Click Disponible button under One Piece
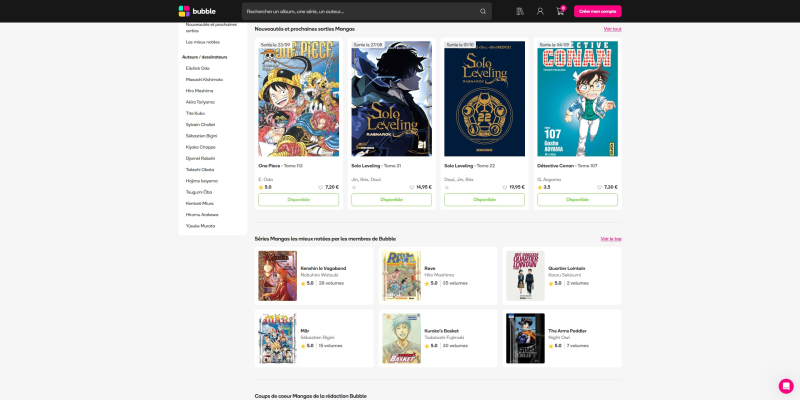The image size is (800, 400). point(298,199)
